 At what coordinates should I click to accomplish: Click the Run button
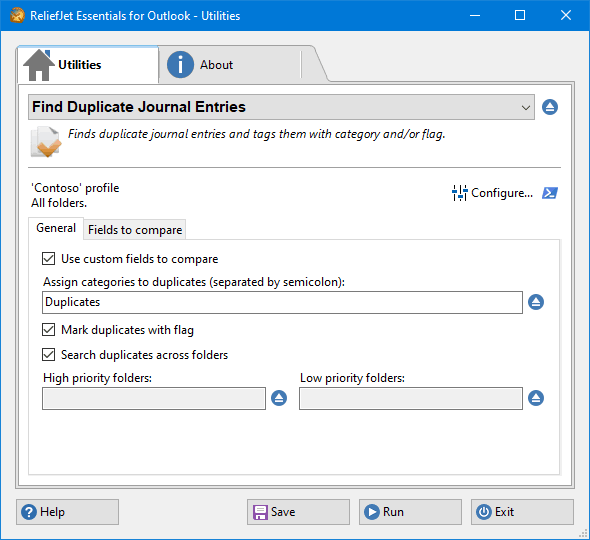click(410, 512)
